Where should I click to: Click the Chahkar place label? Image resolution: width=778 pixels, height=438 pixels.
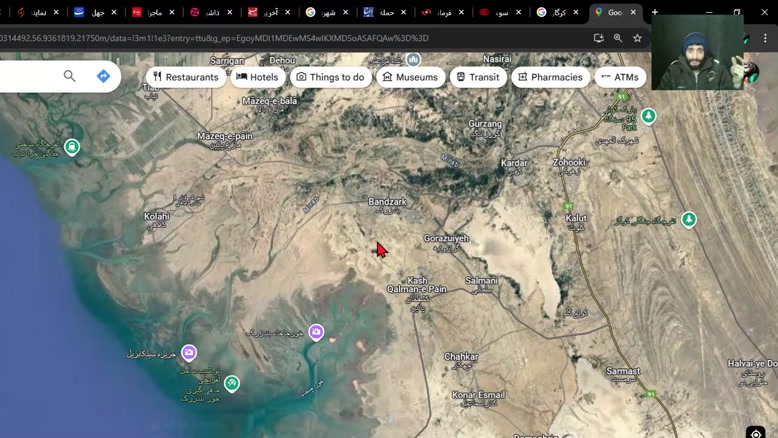coord(461,356)
